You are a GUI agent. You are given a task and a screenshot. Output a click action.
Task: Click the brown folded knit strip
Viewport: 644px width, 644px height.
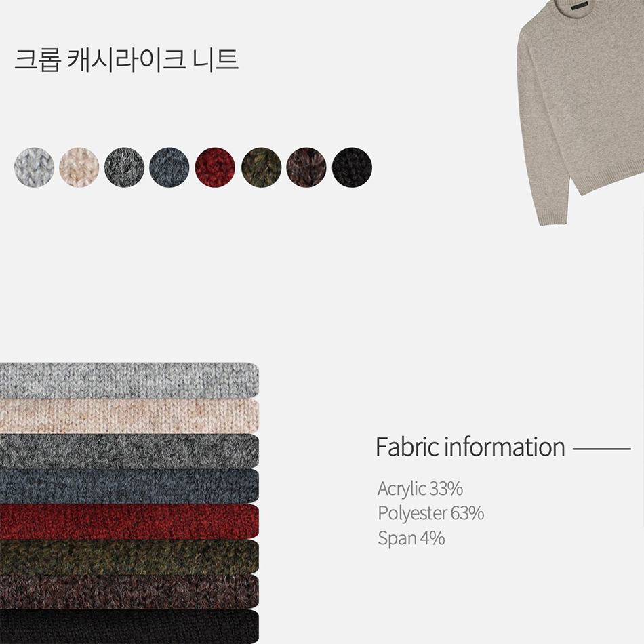129,592
